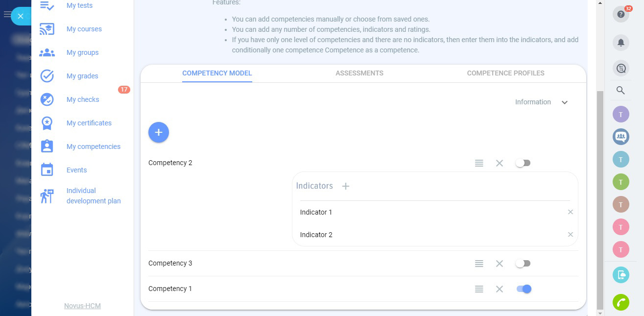644x316 pixels.
Task: Click the list icon for Competency 3
Action: (479, 264)
